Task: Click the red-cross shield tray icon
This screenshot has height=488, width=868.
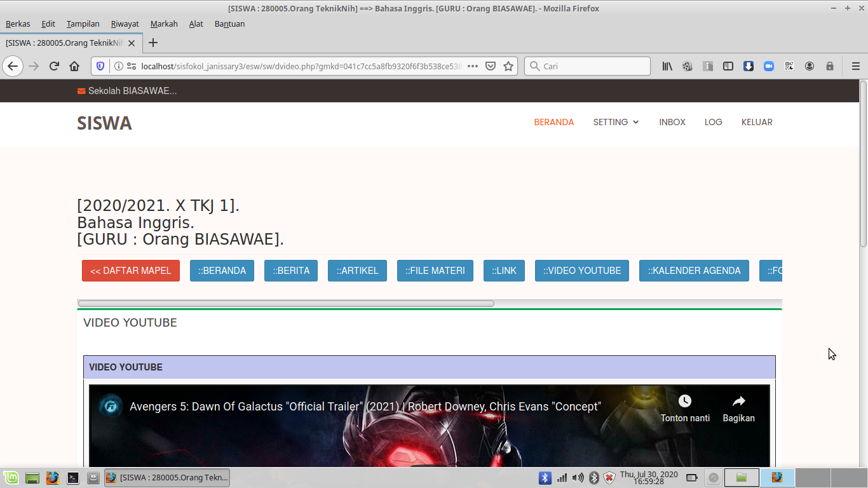Action: (x=609, y=478)
